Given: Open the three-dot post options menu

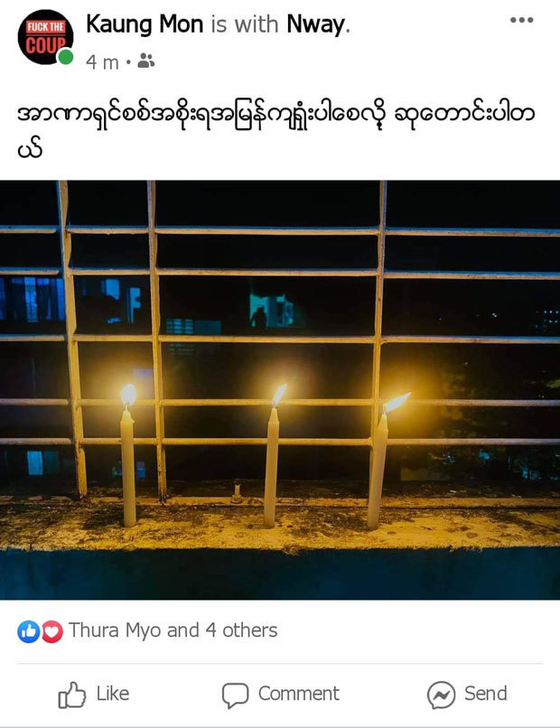Looking at the screenshot, I should click(521, 20).
